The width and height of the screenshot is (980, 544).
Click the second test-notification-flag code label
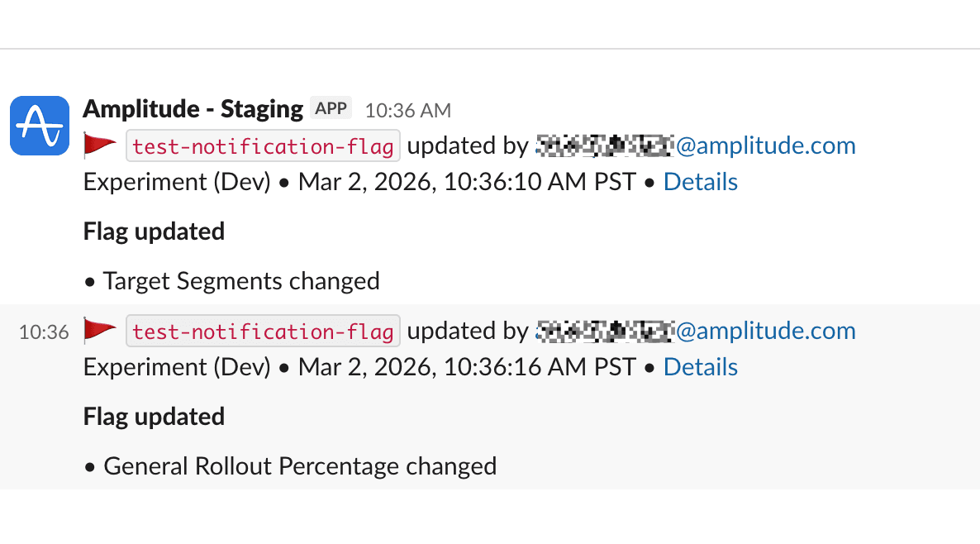pos(263,332)
